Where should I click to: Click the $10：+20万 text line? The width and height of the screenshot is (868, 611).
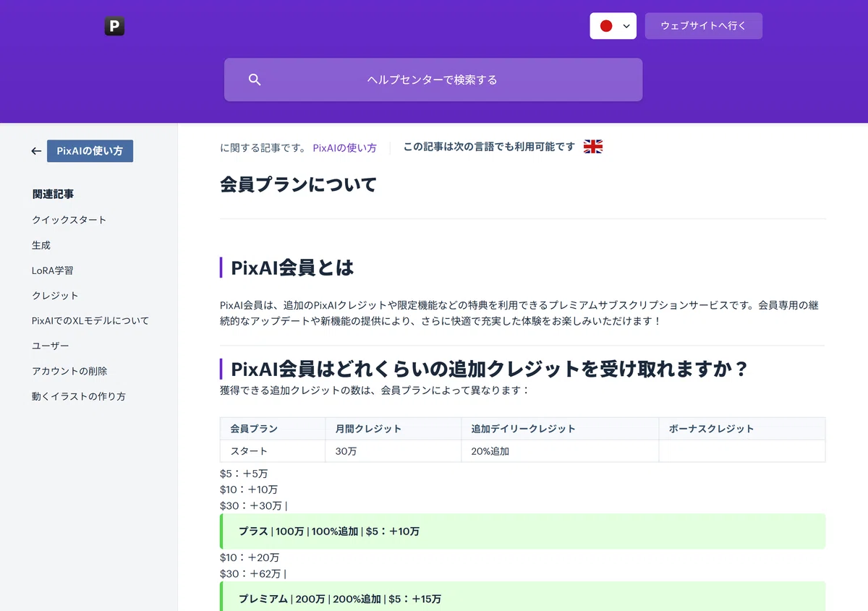click(250, 558)
